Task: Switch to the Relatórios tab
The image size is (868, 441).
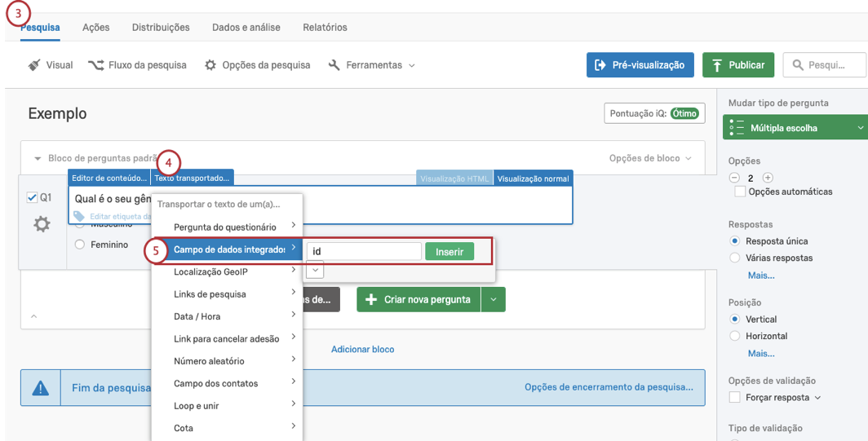Action: (325, 27)
